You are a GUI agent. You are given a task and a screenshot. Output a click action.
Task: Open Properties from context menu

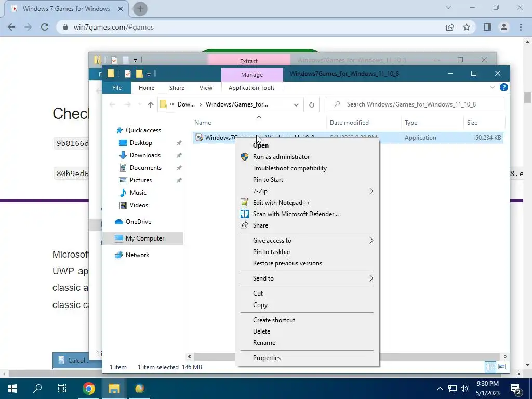(x=267, y=358)
